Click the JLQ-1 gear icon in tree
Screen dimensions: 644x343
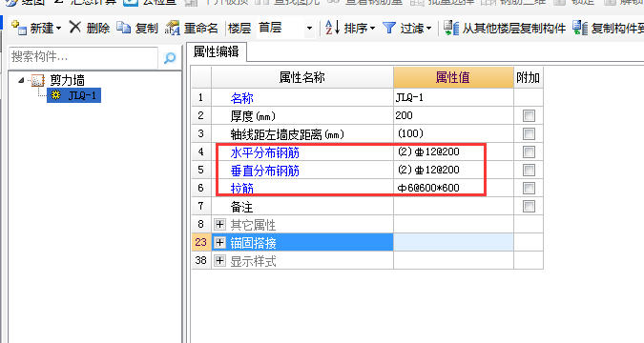click(x=56, y=95)
